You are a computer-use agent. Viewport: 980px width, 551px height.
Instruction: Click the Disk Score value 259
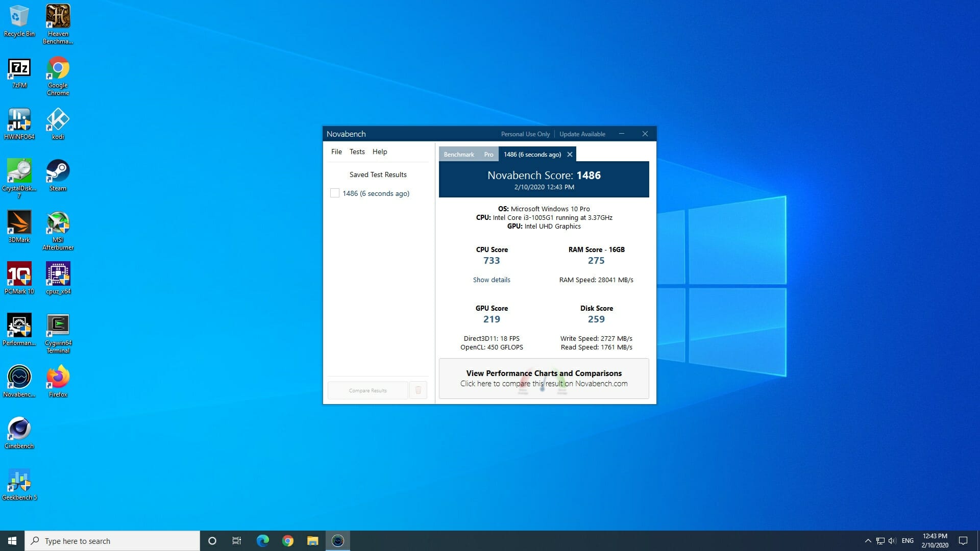596,319
